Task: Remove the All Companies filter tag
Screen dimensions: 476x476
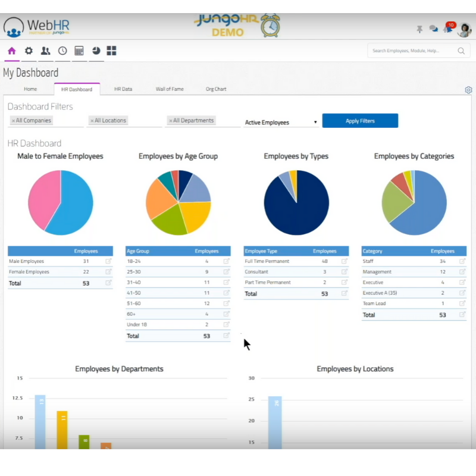Action: point(13,121)
